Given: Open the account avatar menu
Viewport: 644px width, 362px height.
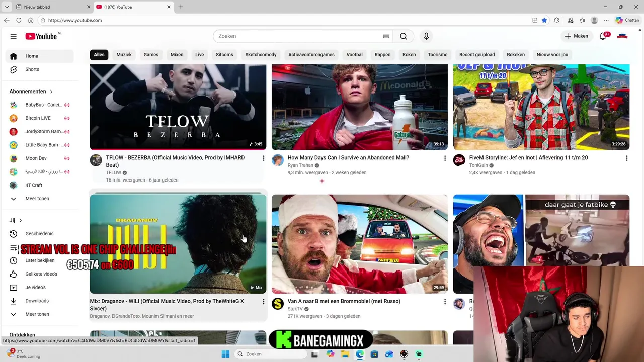Looking at the screenshot, I should [x=622, y=36].
